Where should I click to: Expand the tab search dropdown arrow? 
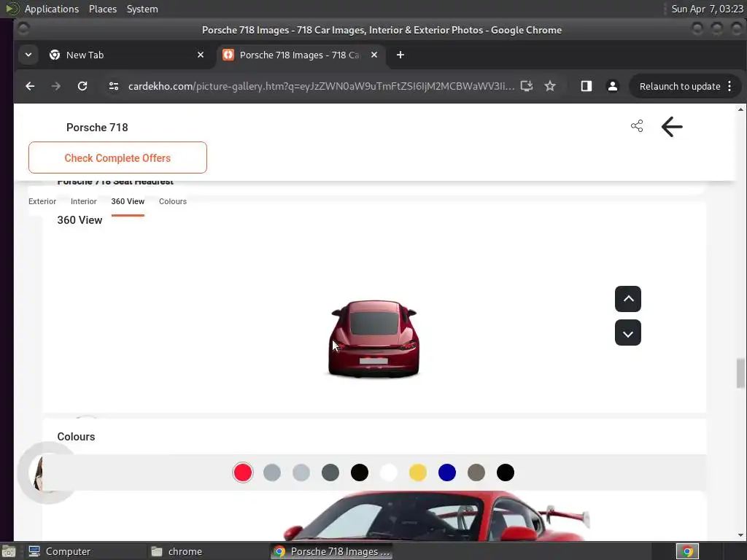(28, 55)
